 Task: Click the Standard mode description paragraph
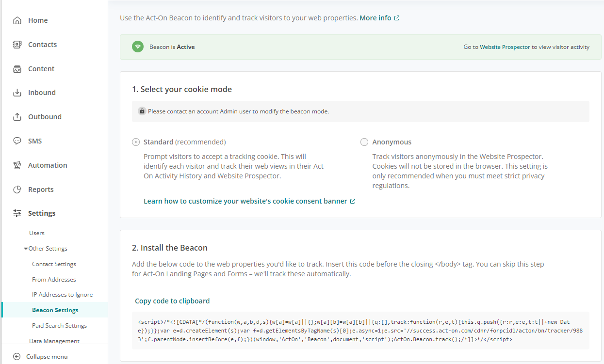point(235,166)
